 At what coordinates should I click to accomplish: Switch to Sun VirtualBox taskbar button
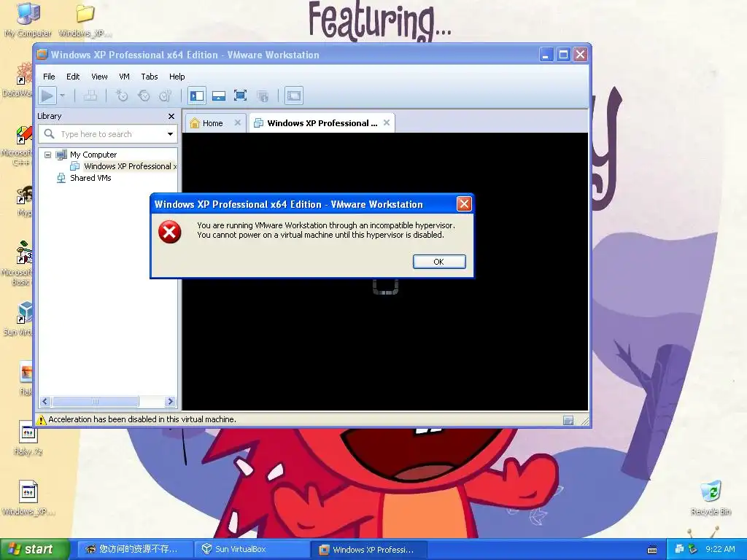251,550
